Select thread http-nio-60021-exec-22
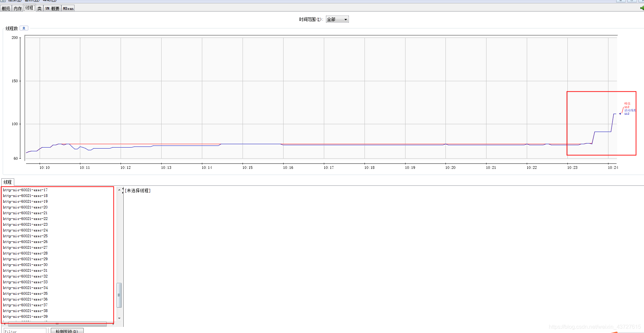The width and height of the screenshot is (644, 333). [25, 219]
